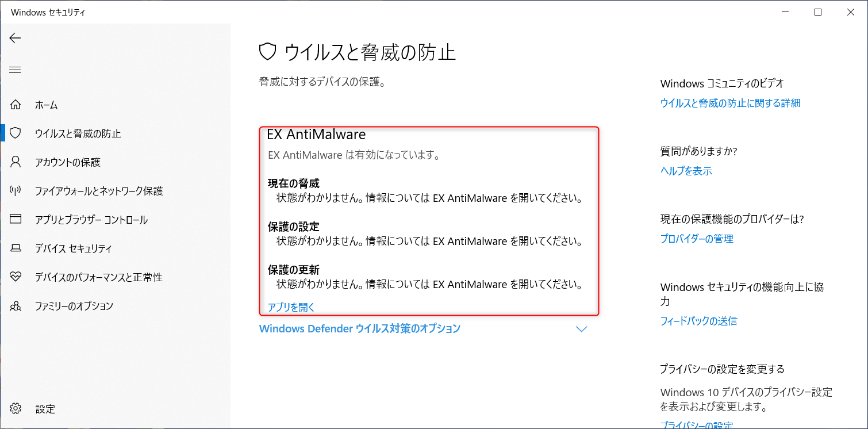This screenshot has width=868, height=429.
Task: Click the Windows コミュニティのビデオ heading
Action: 723,83
